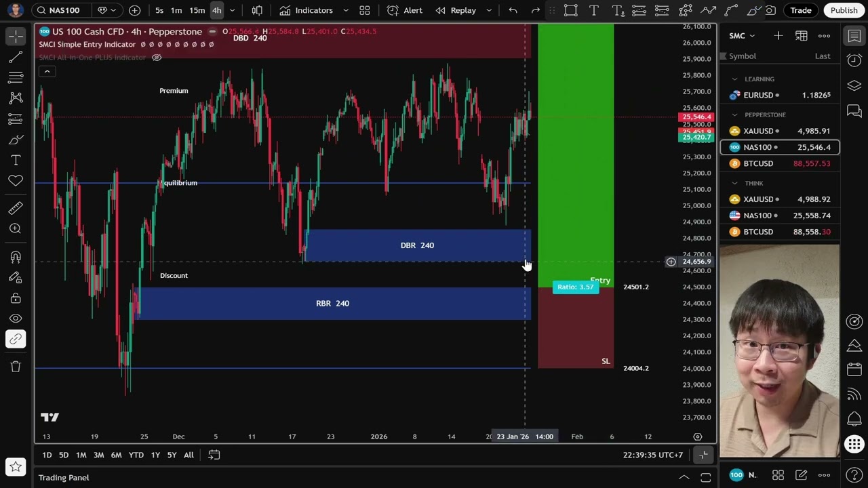
Task: Select XAUUSD under PEPPERSTONE section
Action: (x=780, y=131)
